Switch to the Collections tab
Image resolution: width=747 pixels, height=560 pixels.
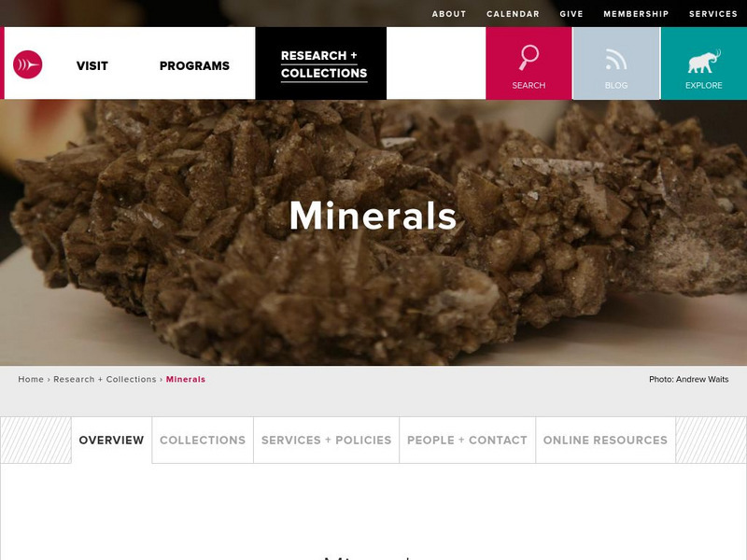[203, 440]
